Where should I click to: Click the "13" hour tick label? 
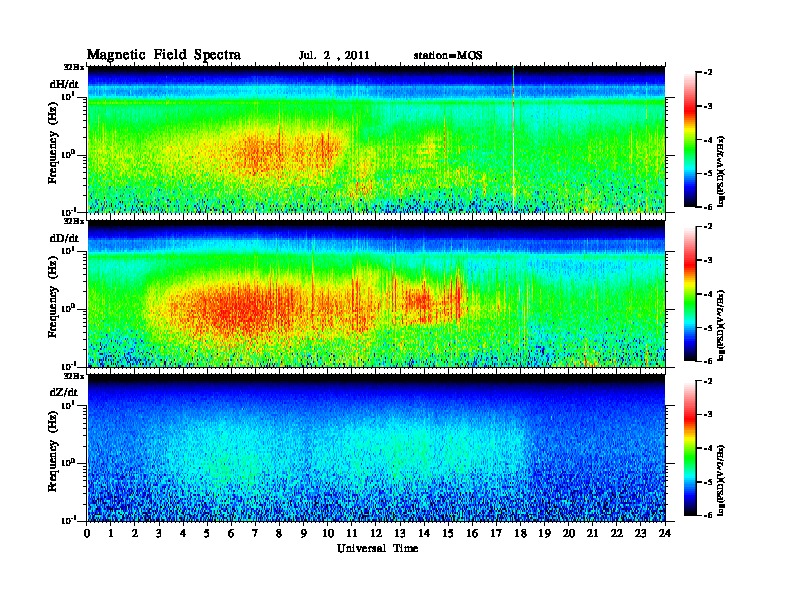[400, 533]
